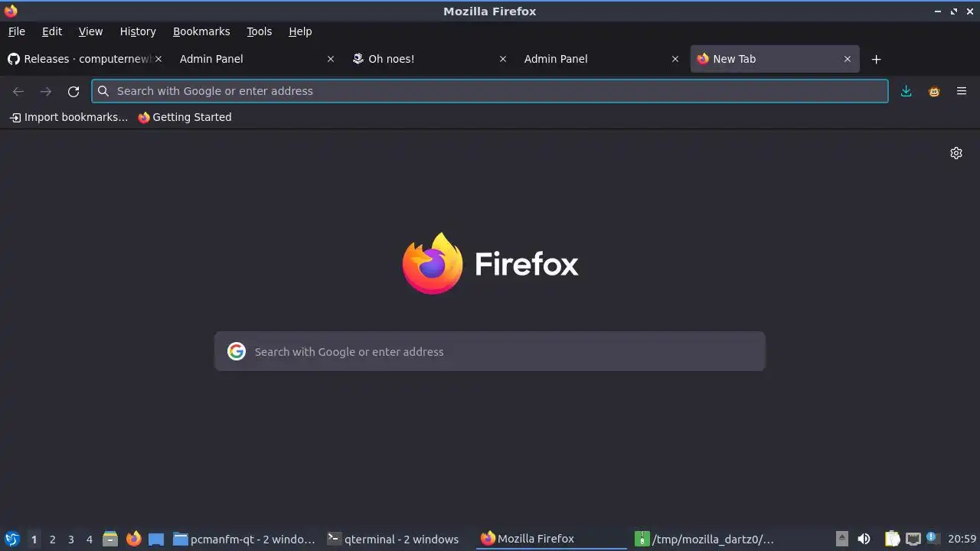The image size is (980, 551).
Task: Close the first Admin Panel tab
Action: (331, 59)
